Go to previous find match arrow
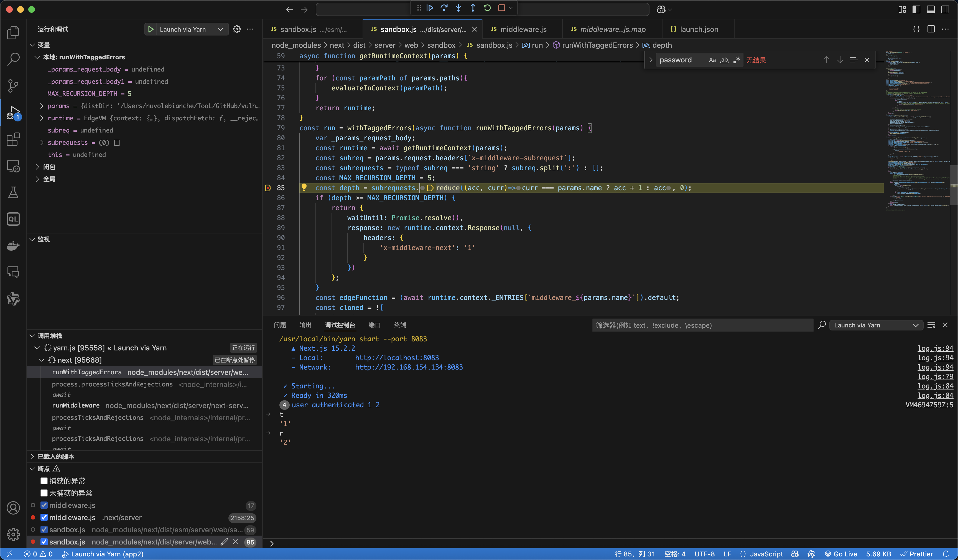Image resolution: width=958 pixels, height=560 pixels. coord(826,60)
